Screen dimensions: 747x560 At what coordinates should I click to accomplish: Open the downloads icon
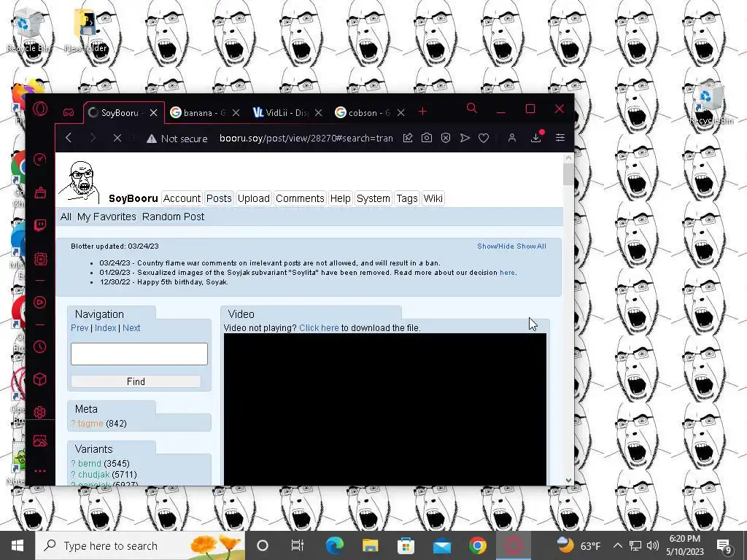tap(536, 138)
